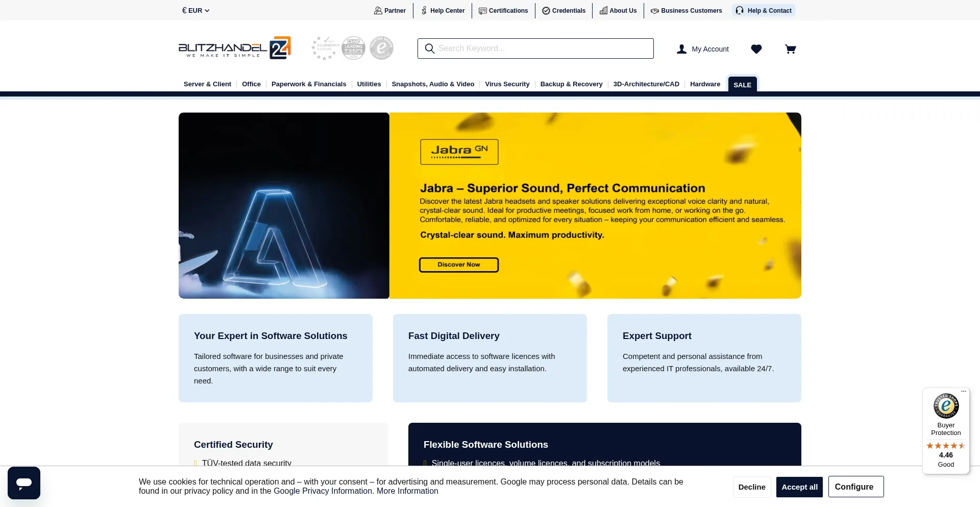Viewport: 980px width, 507px height.
Task: Accept all cookies
Action: coord(799,487)
